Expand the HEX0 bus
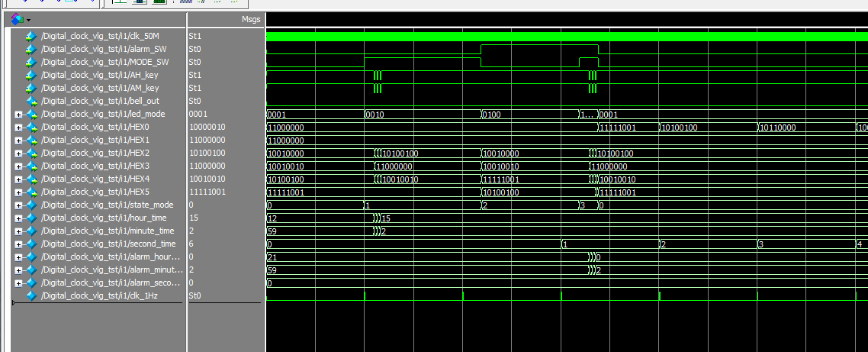Image resolution: width=868 pixels, height=352 pixels. (x=18, y=127)
